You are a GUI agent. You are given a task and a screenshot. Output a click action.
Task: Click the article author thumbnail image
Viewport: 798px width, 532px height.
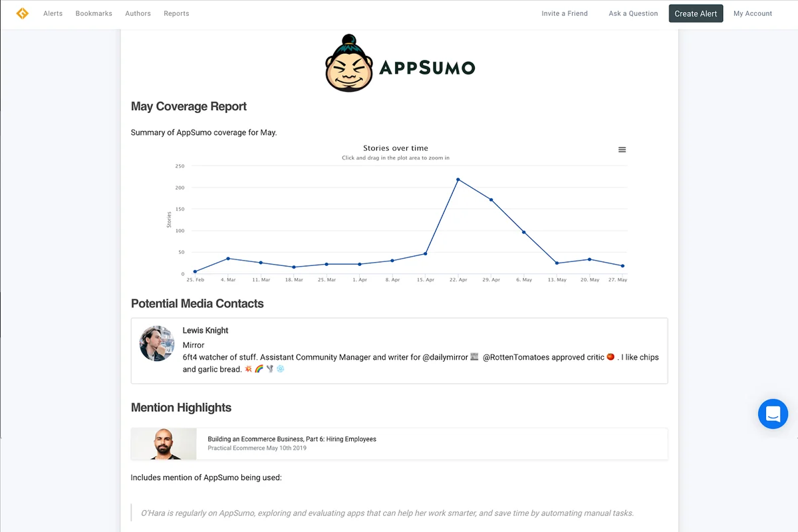coord(164,444)
